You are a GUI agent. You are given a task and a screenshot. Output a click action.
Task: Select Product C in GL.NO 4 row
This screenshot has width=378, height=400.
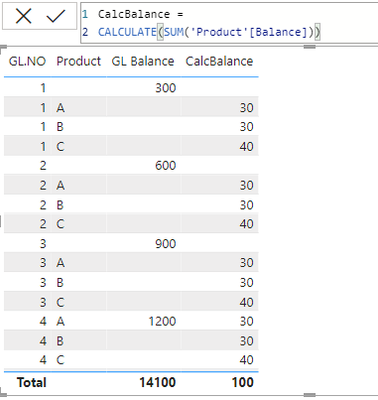click(60, 360)
